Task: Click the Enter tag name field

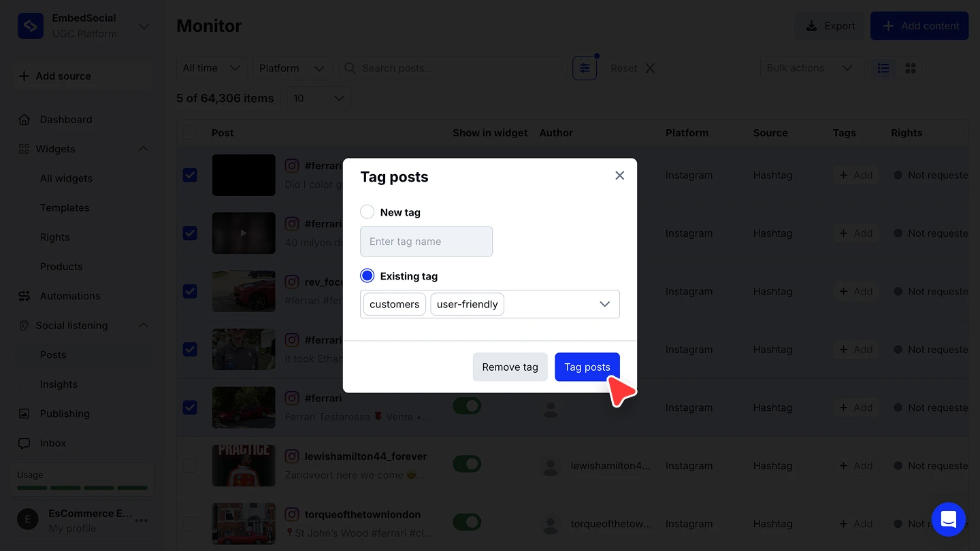Action: 426,241
